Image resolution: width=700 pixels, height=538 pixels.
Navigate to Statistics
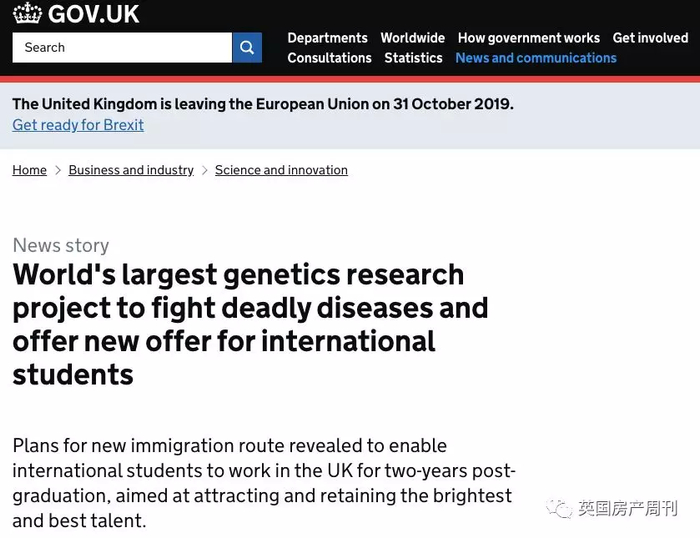tap(413, 58)
